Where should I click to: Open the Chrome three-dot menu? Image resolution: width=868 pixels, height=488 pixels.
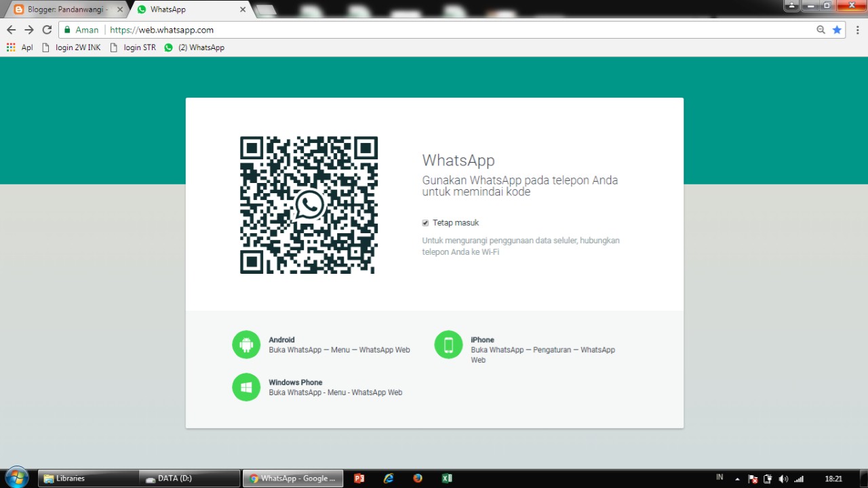[x=857, y=30]
